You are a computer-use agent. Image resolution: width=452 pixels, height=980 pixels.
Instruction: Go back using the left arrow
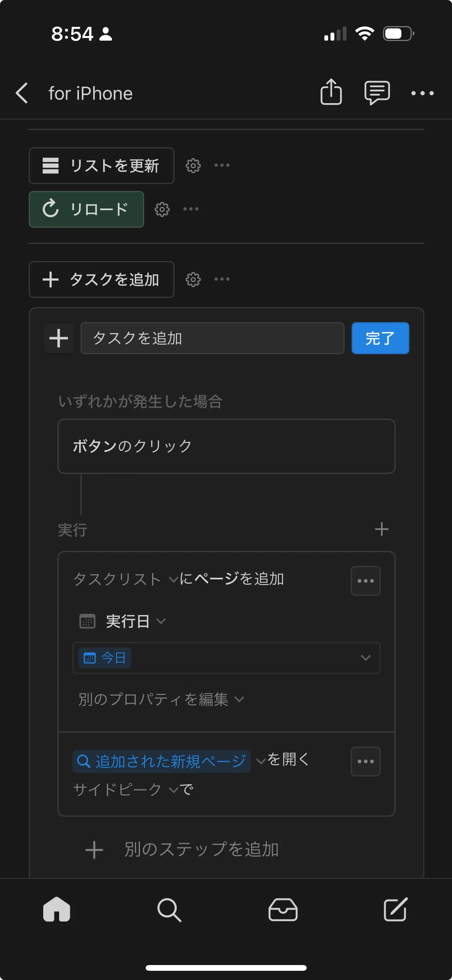pyautogui.click(x=22, y=93)
